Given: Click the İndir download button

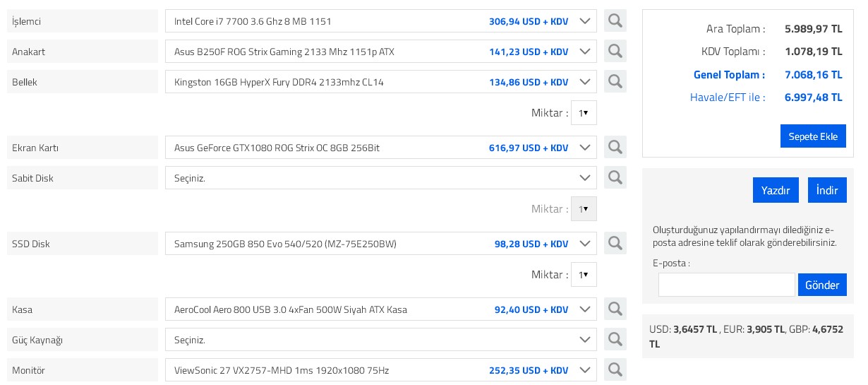Looking at the screenshot, I should 827,191.
